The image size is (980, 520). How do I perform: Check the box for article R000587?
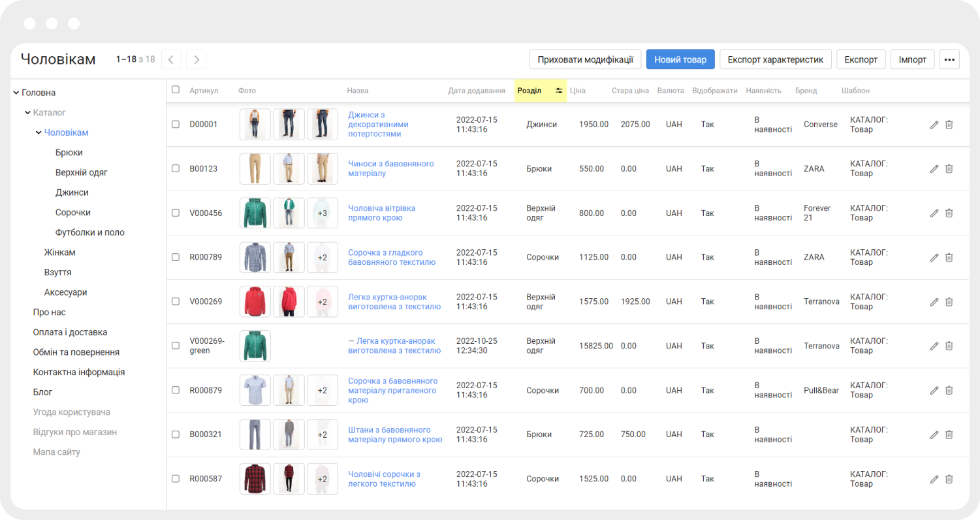[176, 479]
